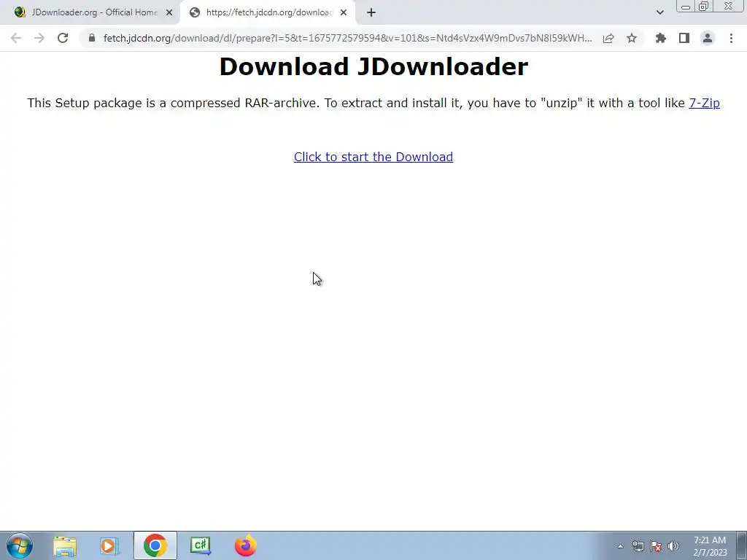The height and width of the screenshot is (560, 747).
Task: Show hidden system tray icons
Action: point(620,546)
